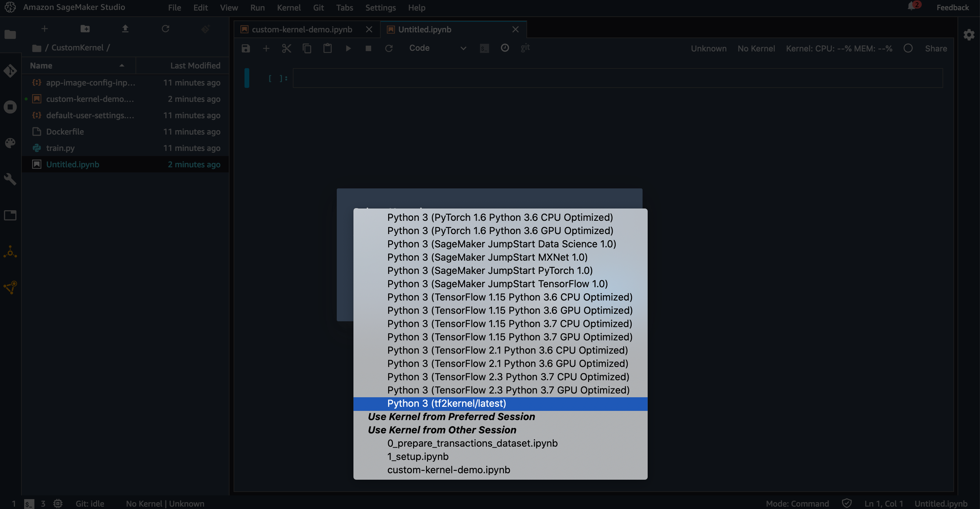Open the open tabs sidebar icon
This screenshot has width=980, height=509.
10,215
